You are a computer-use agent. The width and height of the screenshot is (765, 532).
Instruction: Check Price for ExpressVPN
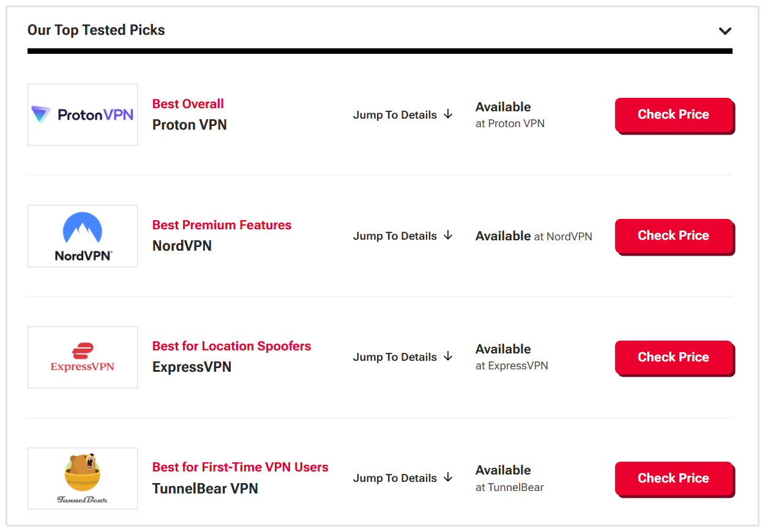click(x=673, y=357)
